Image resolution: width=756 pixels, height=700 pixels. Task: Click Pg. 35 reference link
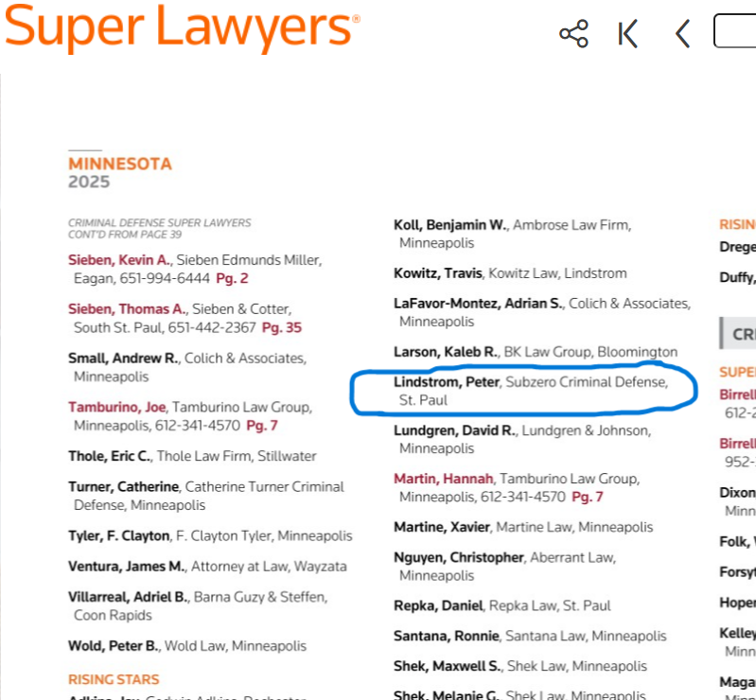282,327
